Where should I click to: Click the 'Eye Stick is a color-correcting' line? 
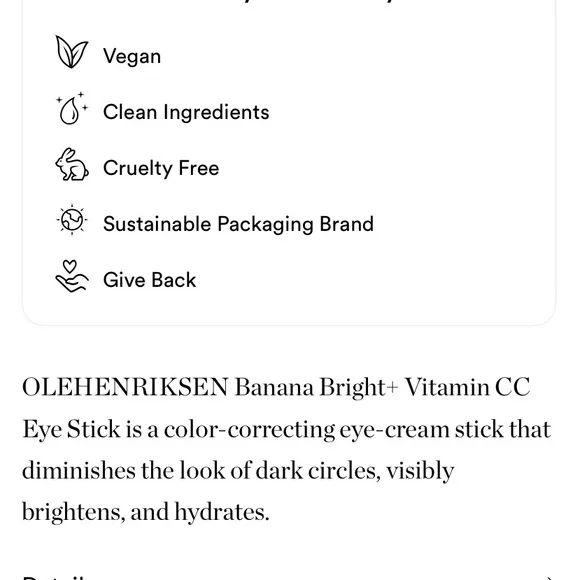pos(179,429)
